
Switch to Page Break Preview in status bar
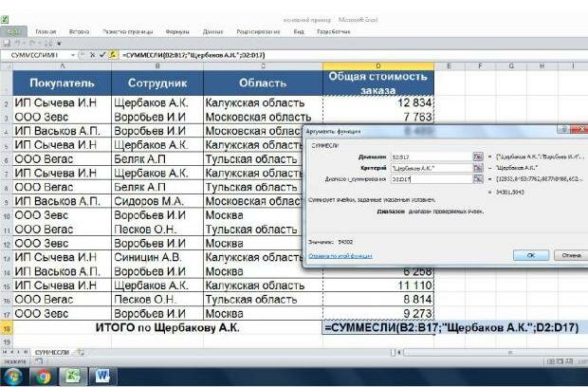click(571, 361)
